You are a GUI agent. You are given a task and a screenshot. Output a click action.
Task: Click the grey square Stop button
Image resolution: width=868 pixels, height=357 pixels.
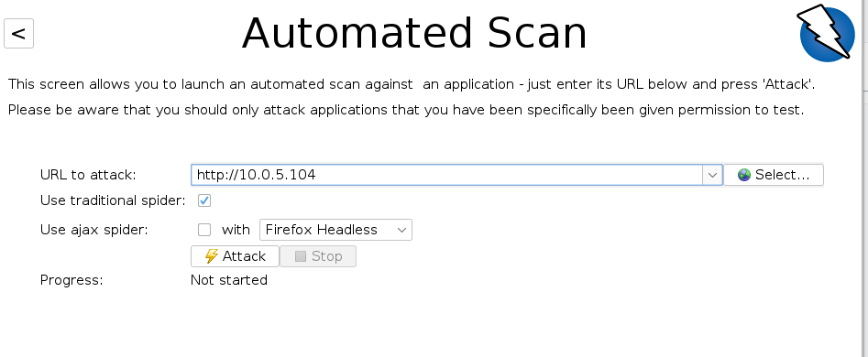pyautogui.click(x=318, y=256)
